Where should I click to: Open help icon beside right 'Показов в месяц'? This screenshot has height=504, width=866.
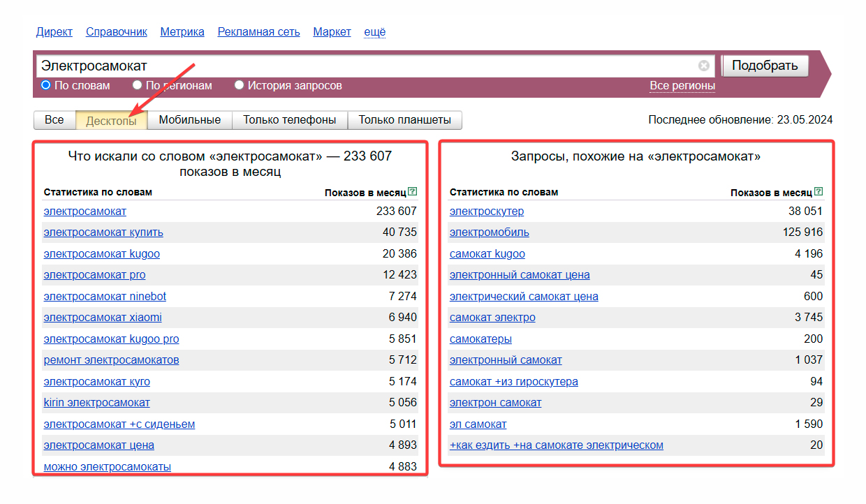[819, 192]
